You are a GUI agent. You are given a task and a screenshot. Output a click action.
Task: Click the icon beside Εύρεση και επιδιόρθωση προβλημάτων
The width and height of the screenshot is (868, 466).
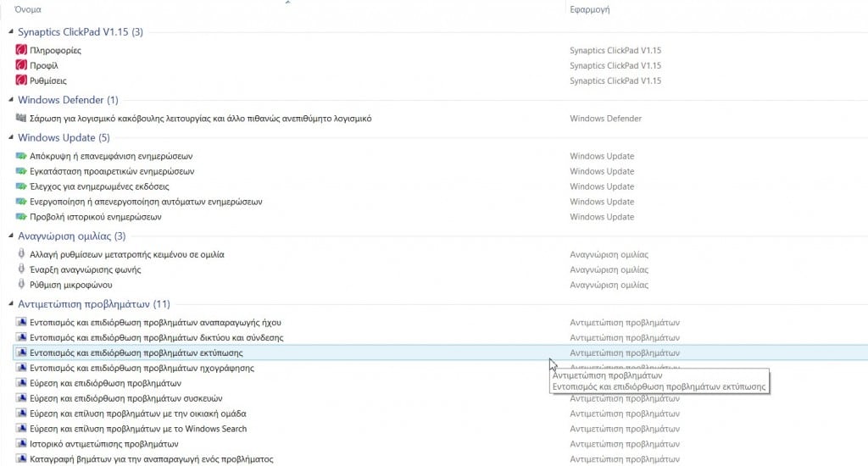(x=21, y=383)
